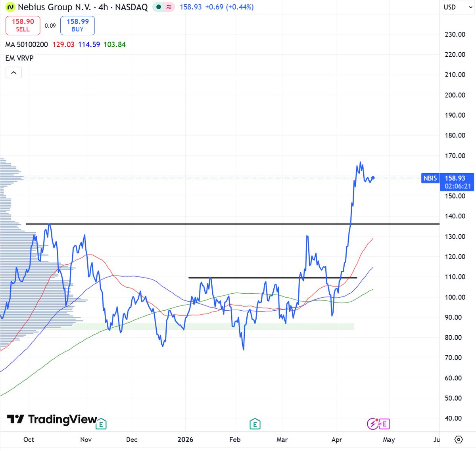The height and width of the screenshot is (451, 476).
Task: Click the Apr label on time axis
Action: coord(337,440)
